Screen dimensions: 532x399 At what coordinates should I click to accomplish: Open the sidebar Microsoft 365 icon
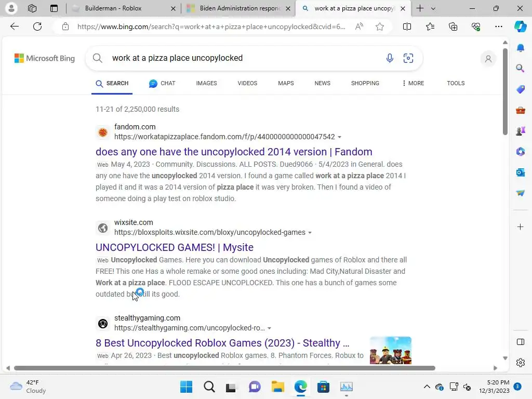(521, 152)
